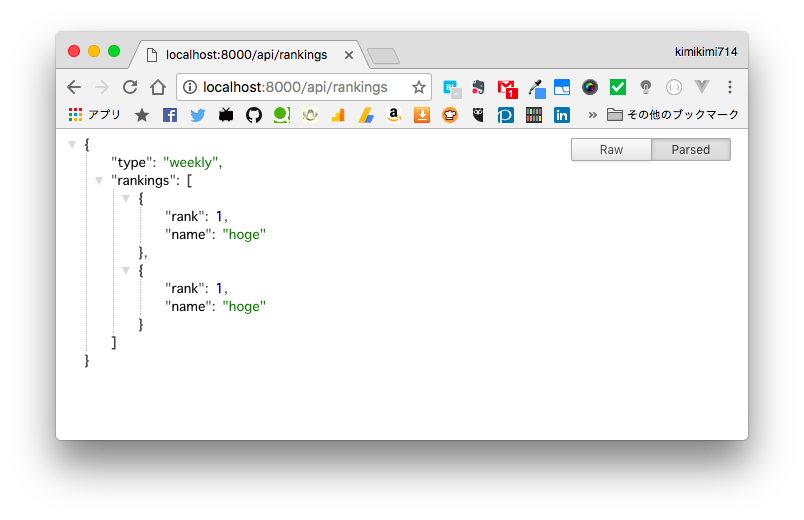View site info icon in address bar
Viewport: 804px width, 520px height.
click(190, 87)
